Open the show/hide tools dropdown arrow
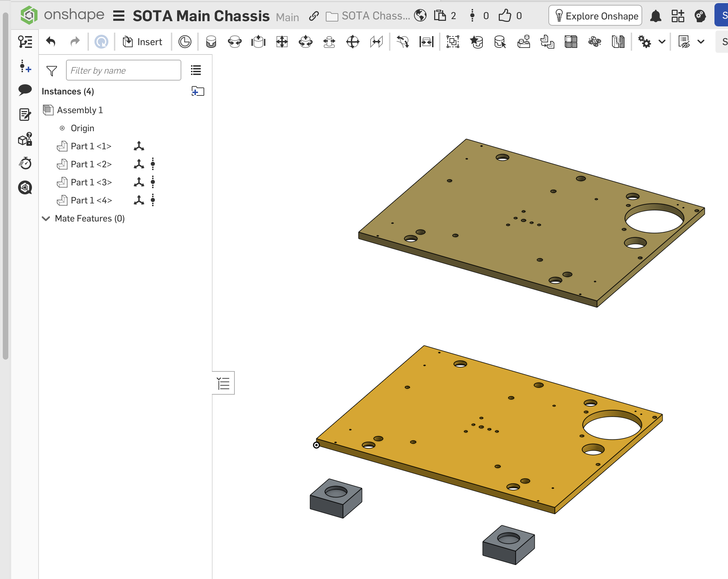728x579 pixels. 701,42
